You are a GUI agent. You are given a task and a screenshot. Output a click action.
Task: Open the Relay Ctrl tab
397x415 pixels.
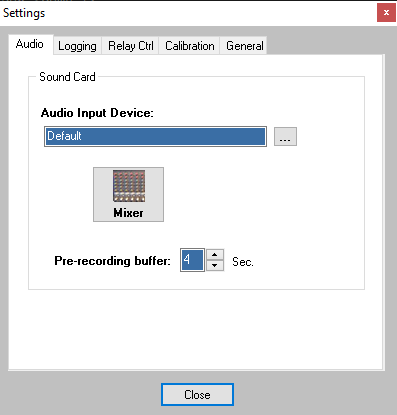131,46
